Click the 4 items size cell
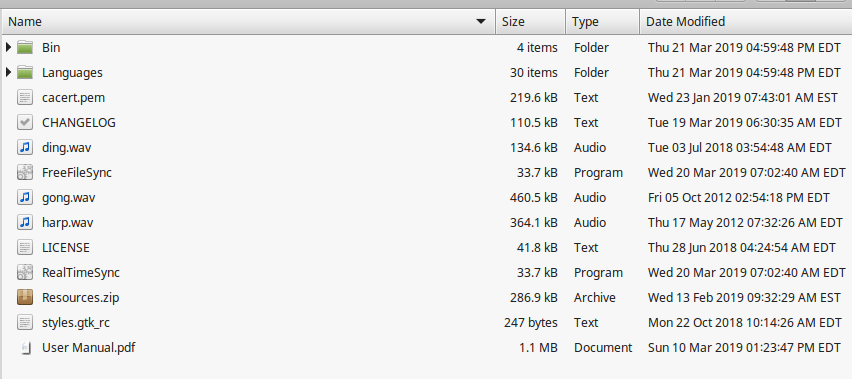 [x=537, y=48]
